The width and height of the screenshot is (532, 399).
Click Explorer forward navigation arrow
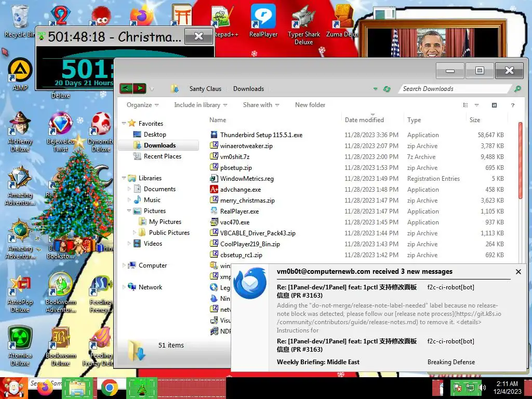point(139,88)
